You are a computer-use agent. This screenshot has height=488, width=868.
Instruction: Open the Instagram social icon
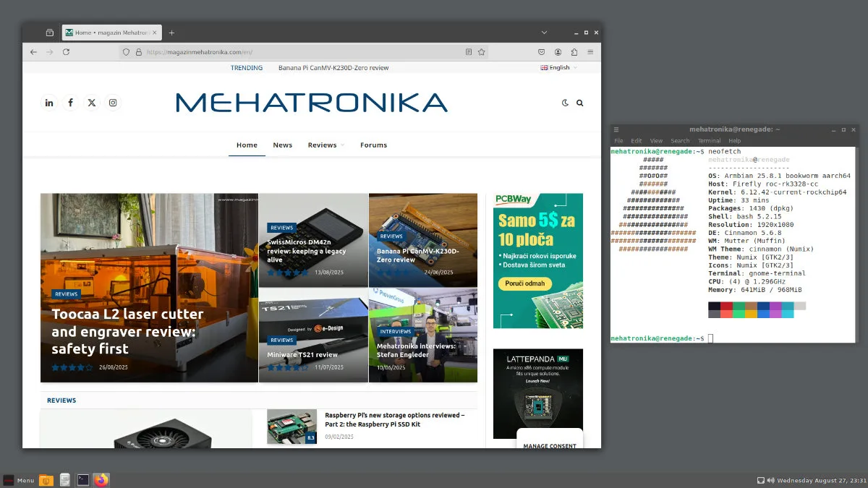tap(113, 103)
